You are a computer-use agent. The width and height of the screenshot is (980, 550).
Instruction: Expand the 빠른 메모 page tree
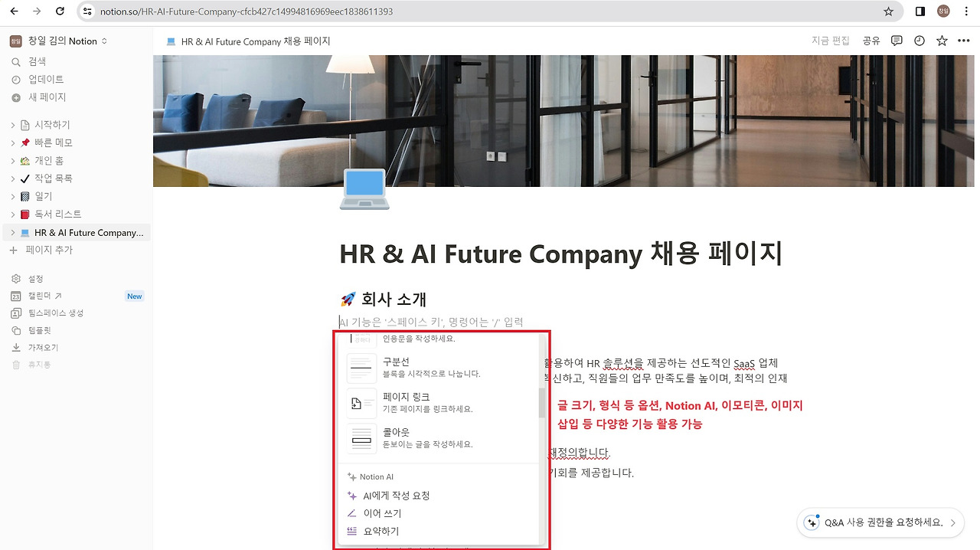click(x=13, y=142)
